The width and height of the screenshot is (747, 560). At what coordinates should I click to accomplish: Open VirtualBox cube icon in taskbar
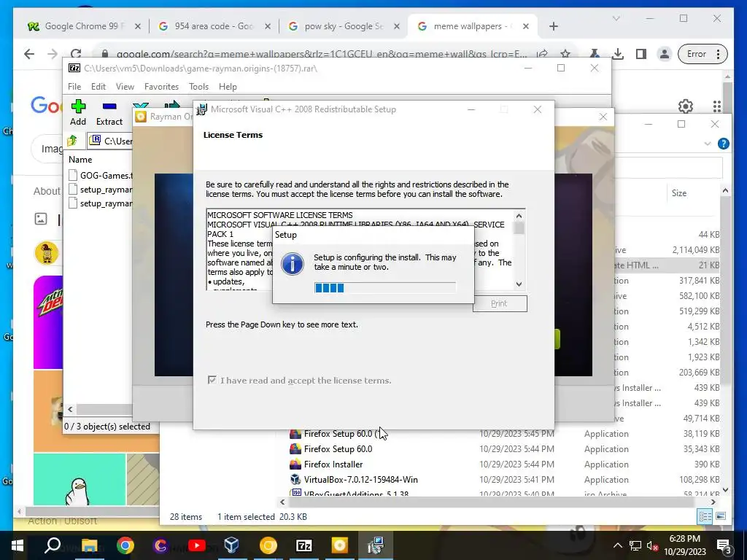[x=232, y=545]
